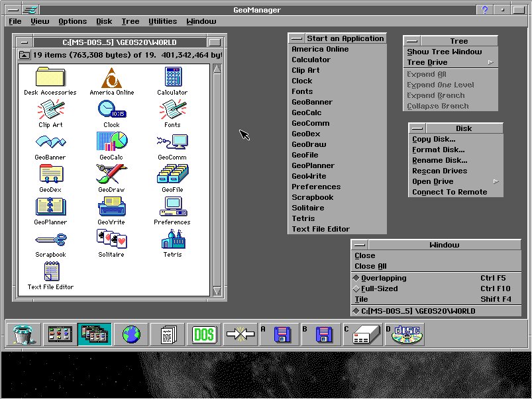Click the single window layout icon in bottom bar
The height and width of the screenshot is (399, 532).
[60, 334]
